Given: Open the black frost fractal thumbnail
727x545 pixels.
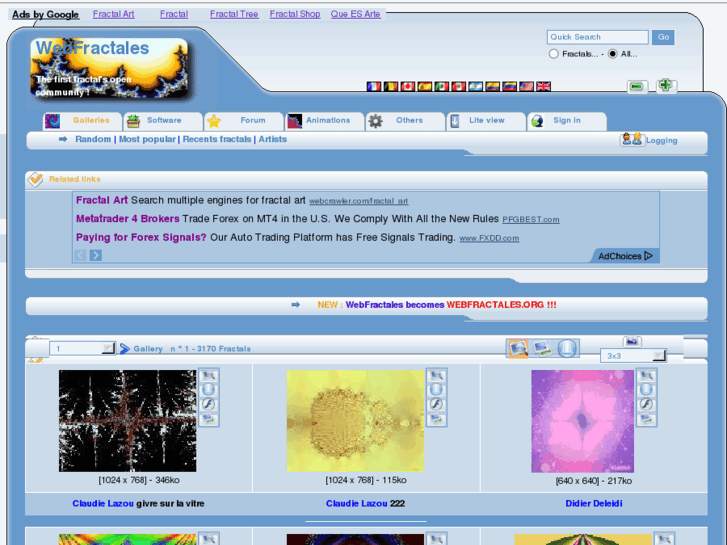Looking at the screenshot, I should [x=128, y=421].
